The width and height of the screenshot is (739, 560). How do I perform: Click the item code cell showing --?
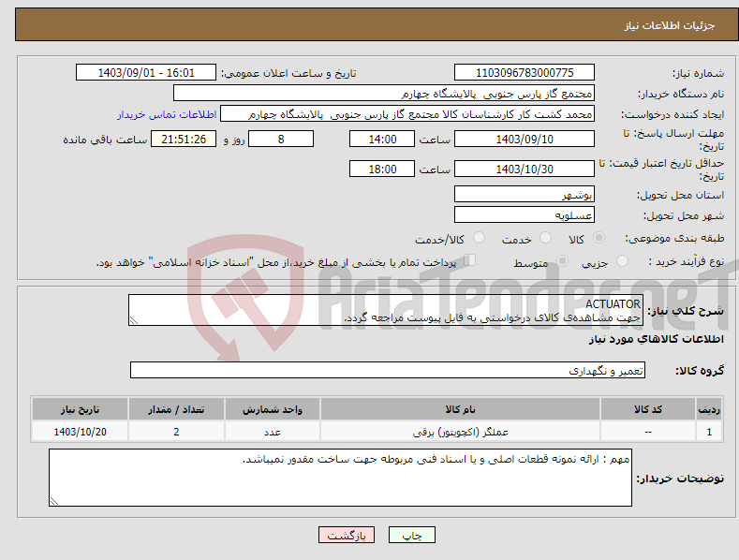point(648,432)
